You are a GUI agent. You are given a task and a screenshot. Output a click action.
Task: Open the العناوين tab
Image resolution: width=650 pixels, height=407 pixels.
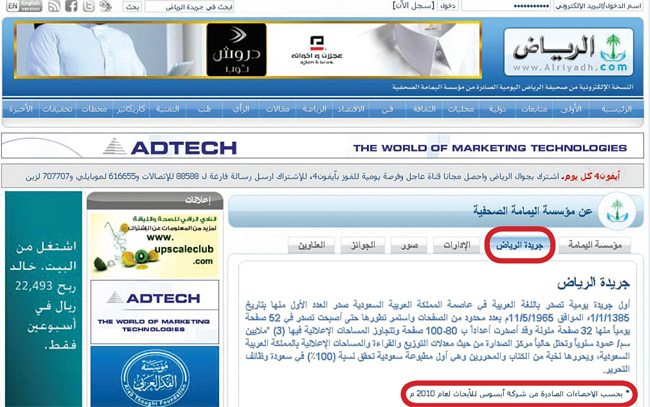311,244
